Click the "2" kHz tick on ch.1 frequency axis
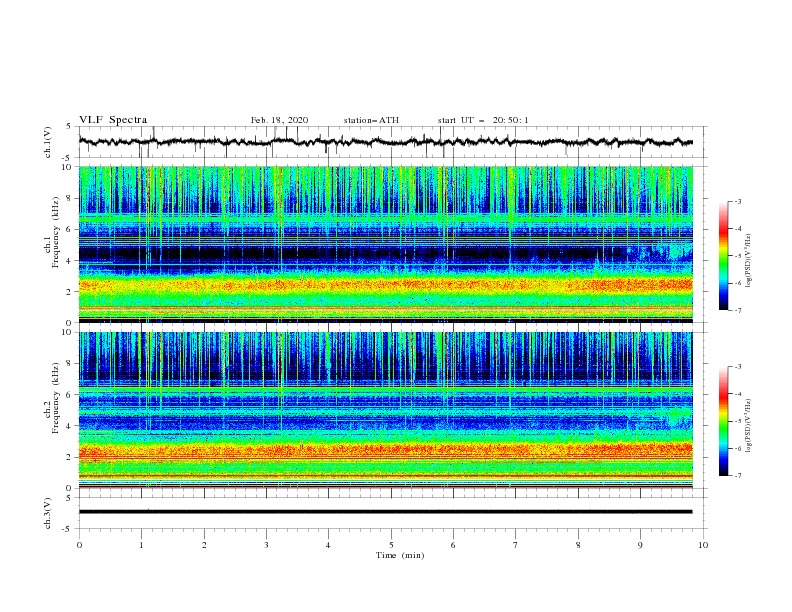 click(69, 292)
